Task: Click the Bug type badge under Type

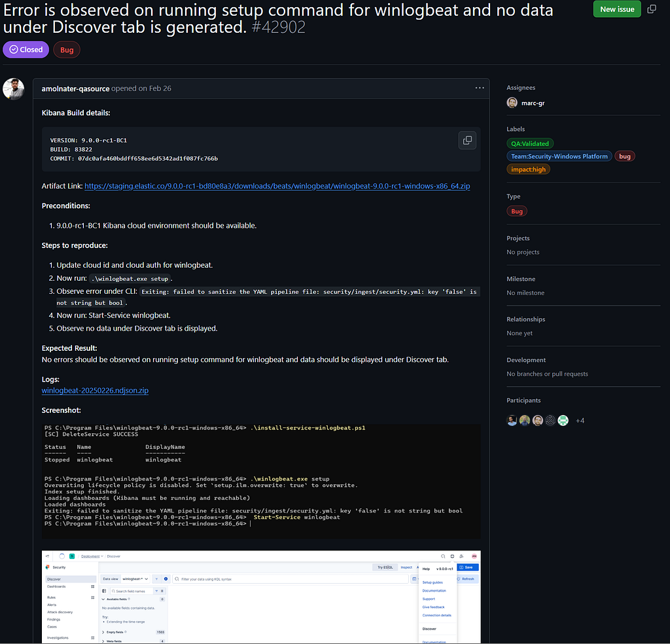Action: [x=517, y=211]
